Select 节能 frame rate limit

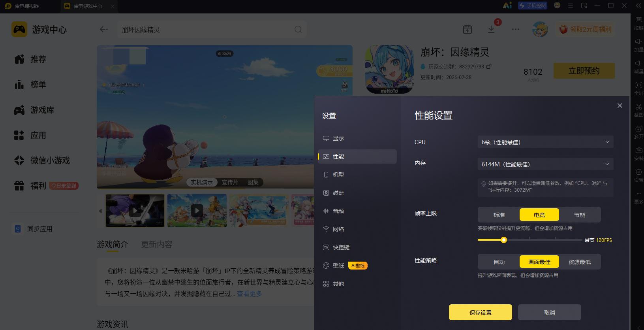(580, 215)
